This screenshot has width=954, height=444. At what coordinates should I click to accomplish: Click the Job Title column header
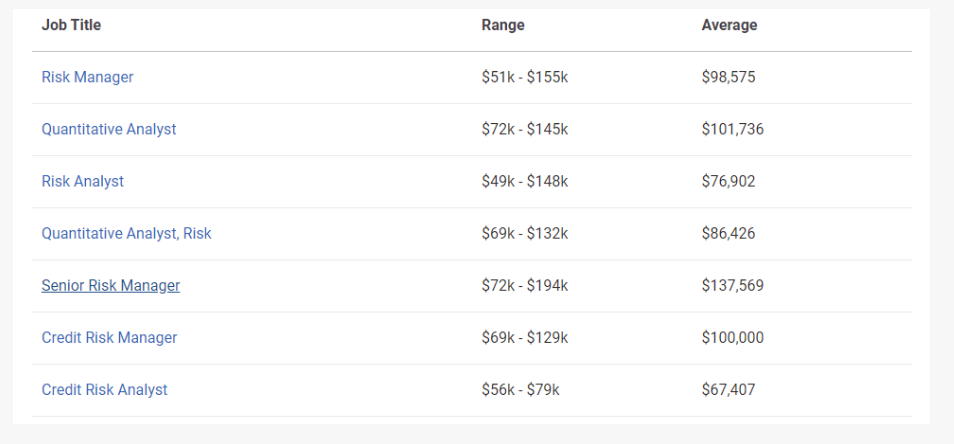tap(71, 25)
